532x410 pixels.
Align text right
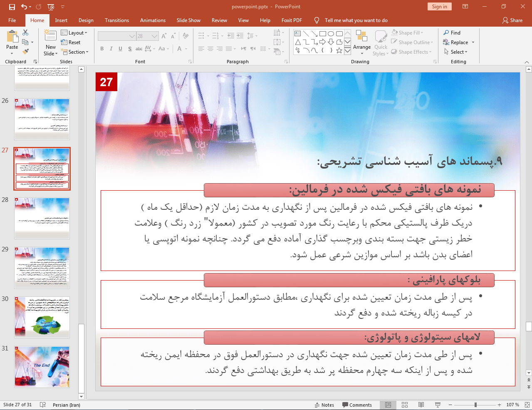(220, 49)
